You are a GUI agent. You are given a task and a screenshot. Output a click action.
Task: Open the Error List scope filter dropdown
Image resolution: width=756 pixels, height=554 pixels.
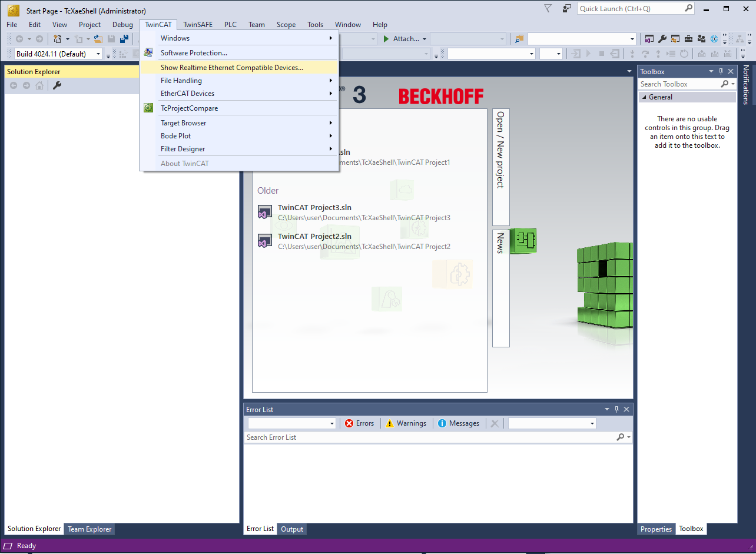coord(332,423)
